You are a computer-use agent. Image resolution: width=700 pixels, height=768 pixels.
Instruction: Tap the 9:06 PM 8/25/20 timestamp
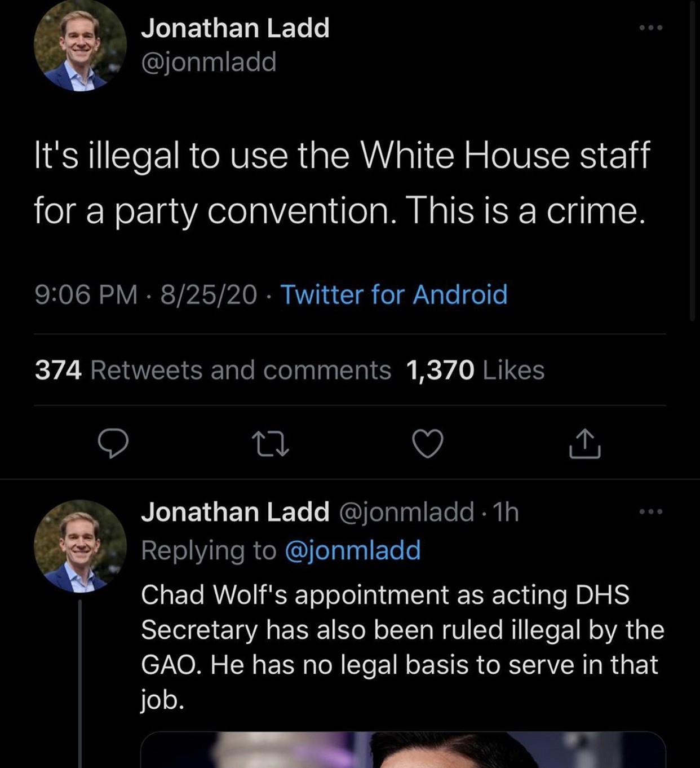145,294
